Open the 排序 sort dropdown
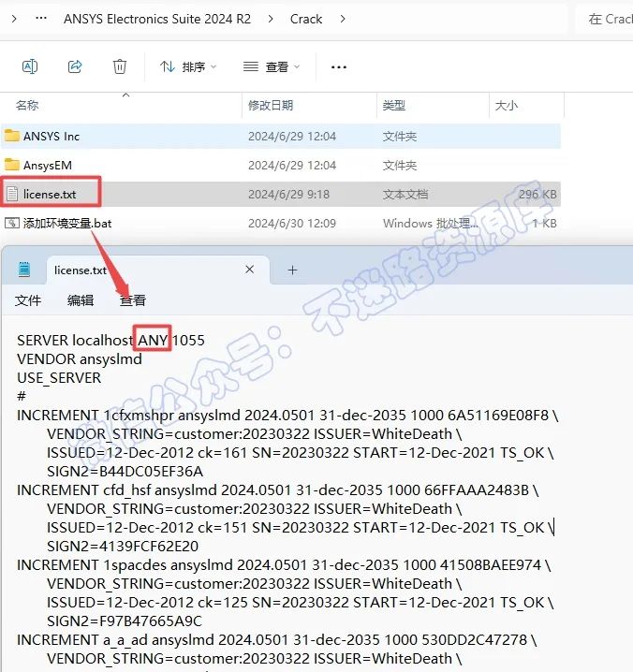 click(188, 66)
